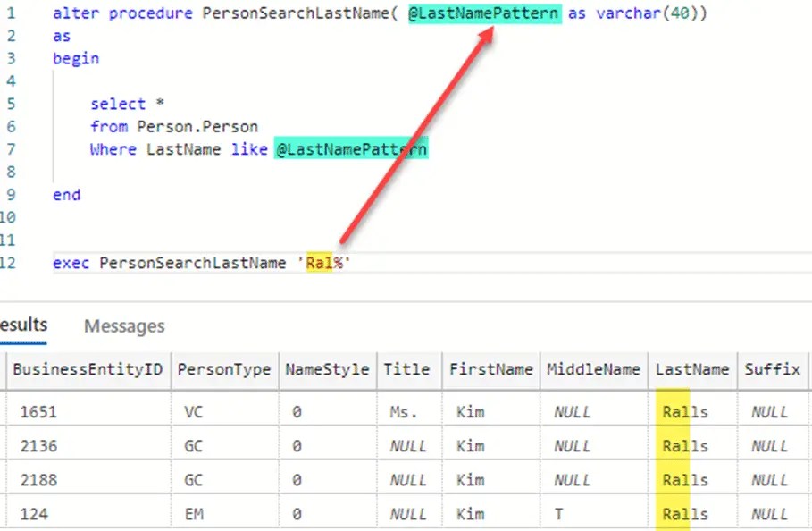Select the Results tab
Viewport: 812px width, 531px height.
23,325
